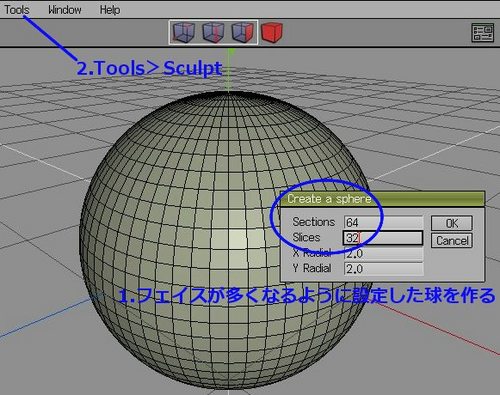Open the Help menu
This screenshot has width=500, height=395.
pos(110,10)
